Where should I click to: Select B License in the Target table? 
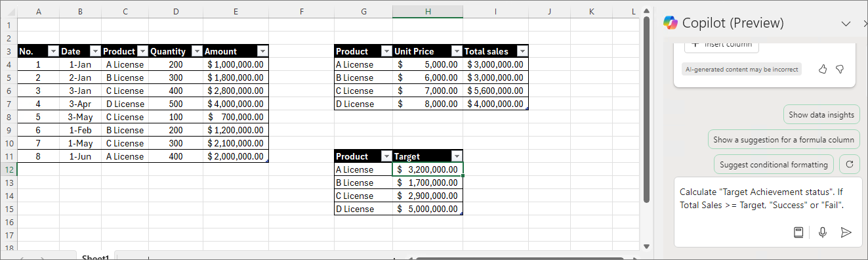(x=363, y=183)
